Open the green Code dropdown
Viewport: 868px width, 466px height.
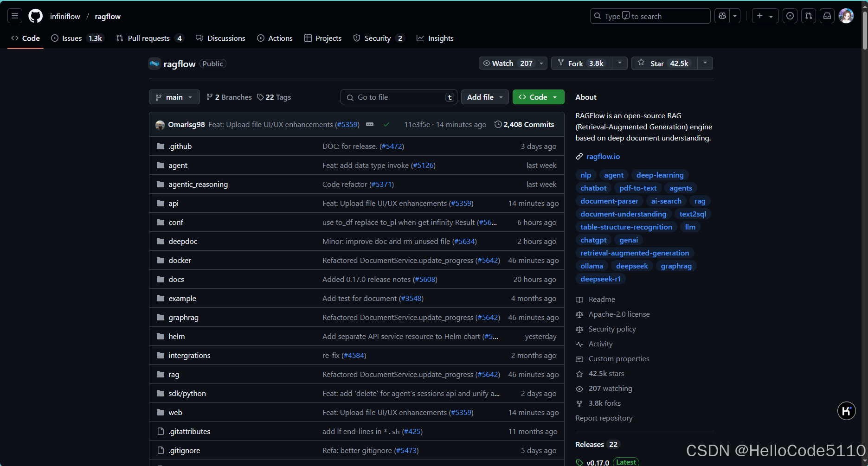[x=538, y=97]
